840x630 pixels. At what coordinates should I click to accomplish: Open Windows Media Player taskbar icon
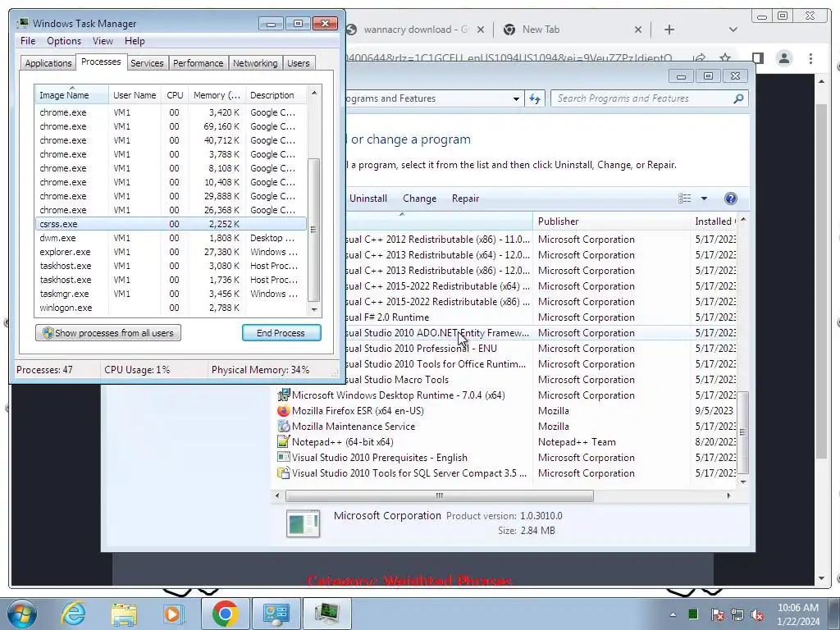[x=174, y=614]
